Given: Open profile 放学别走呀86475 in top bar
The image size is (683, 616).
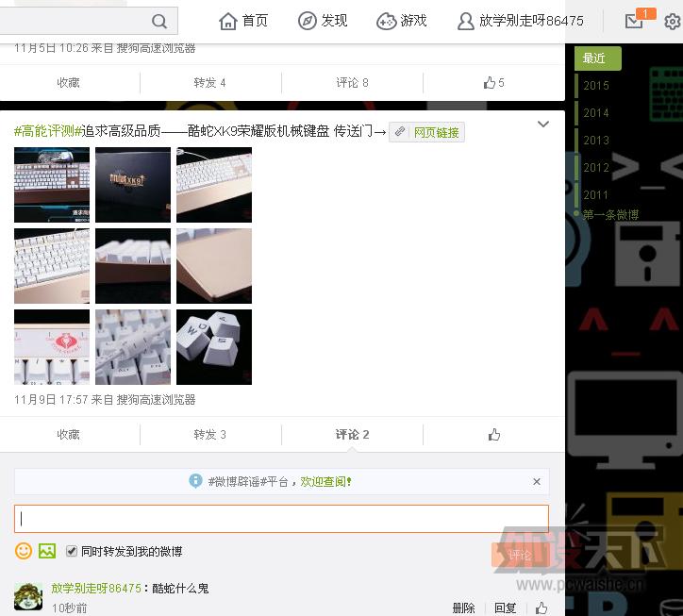Looking at the screenshot, I should [x=521, y=21].
